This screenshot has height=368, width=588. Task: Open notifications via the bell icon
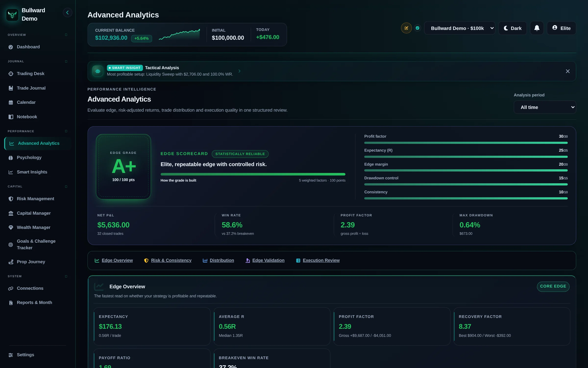click(537, 28)
